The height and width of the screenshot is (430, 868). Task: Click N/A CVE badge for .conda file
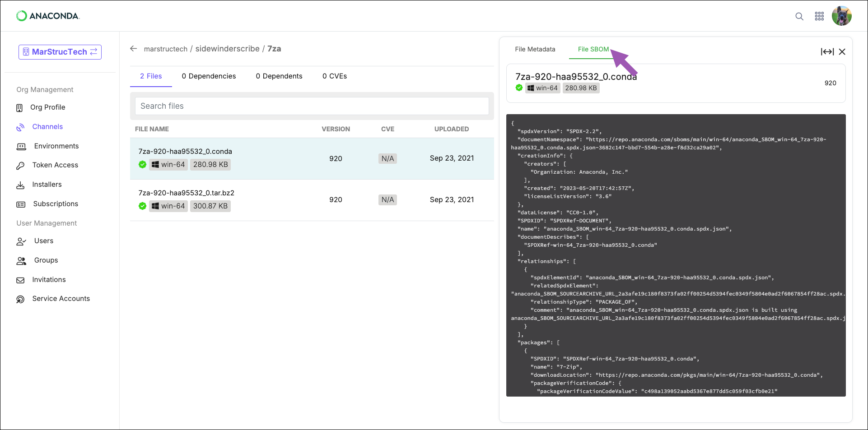[x=387, y=158]
